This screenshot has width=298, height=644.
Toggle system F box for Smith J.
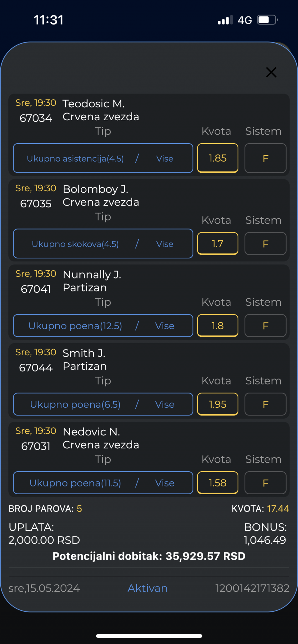click(x=265, y=404)
